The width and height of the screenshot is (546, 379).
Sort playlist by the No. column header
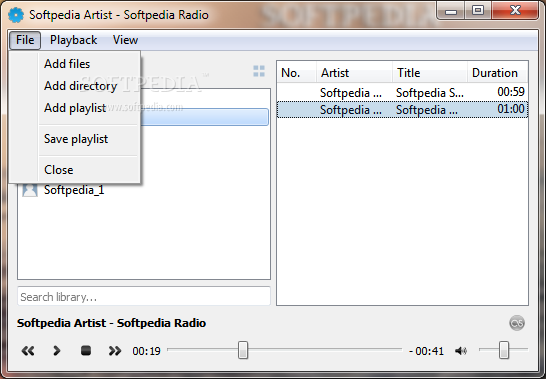297,72
